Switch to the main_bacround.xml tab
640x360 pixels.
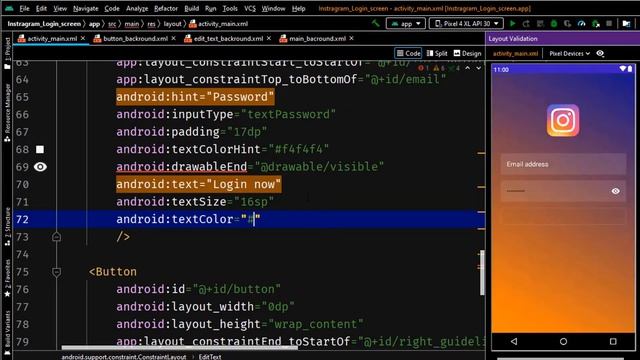[x=317, y=38]
